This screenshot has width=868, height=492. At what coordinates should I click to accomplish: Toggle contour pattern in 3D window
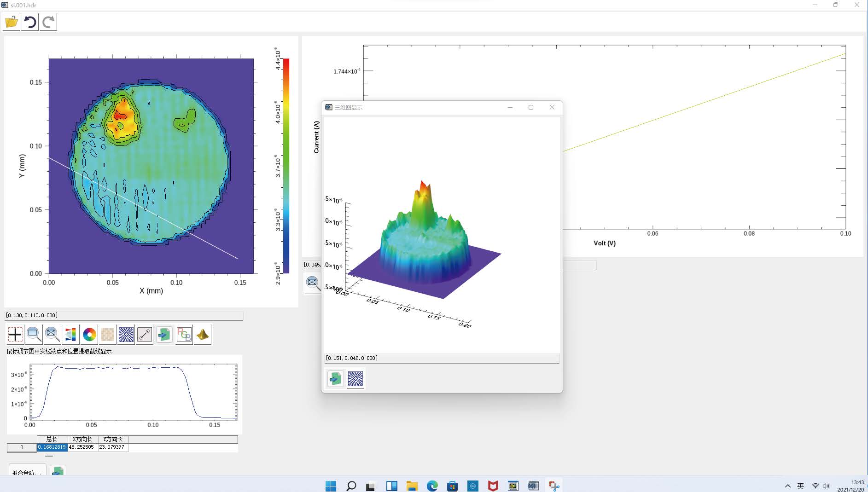point(355,379)
